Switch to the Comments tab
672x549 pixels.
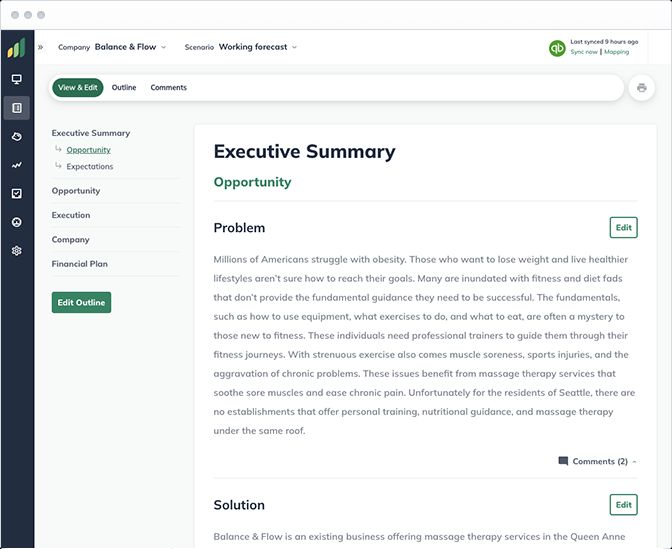click(x=168, y=87)
